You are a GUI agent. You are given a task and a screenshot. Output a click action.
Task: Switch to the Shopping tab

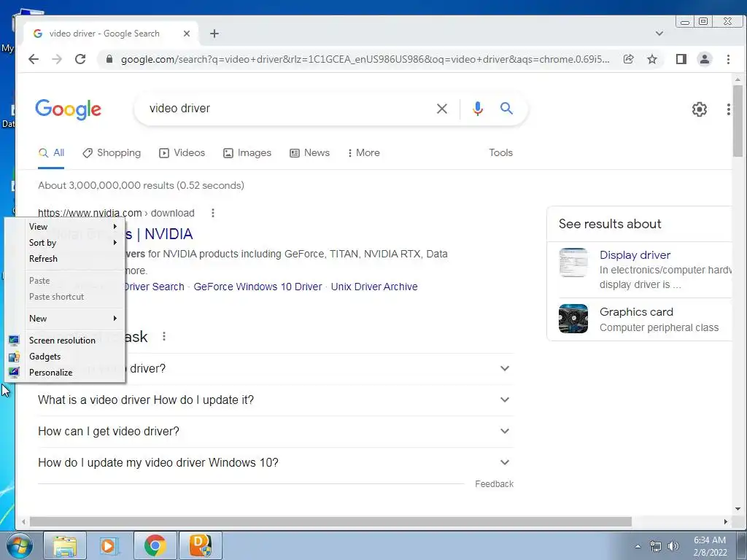[x=112, y=153]
